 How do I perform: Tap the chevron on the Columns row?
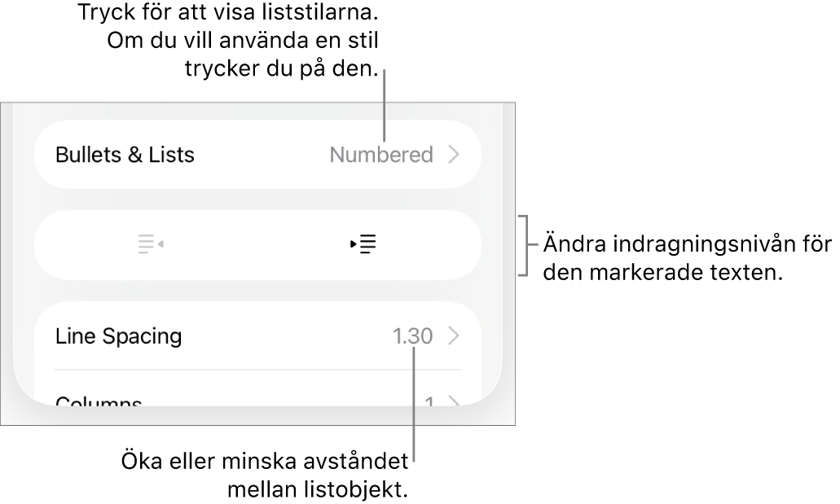coord(455,401)
